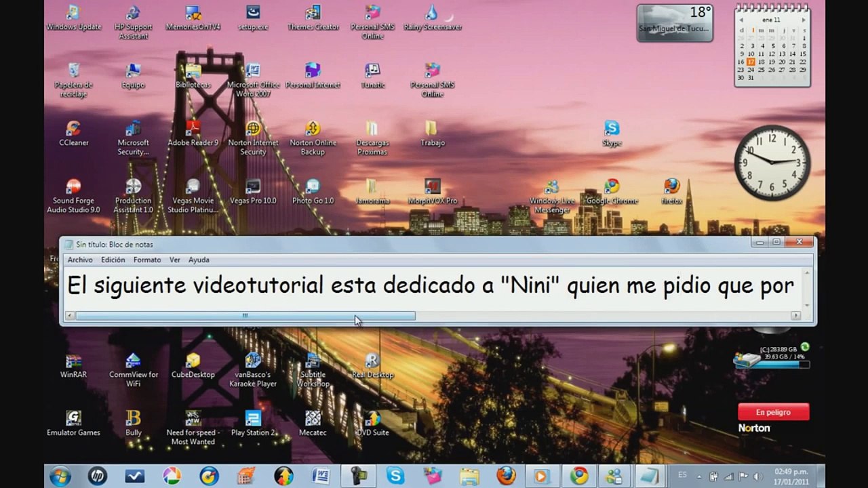Open the Jamorama folder icon
Screen dimensions: 868x488
pos(372,192)
